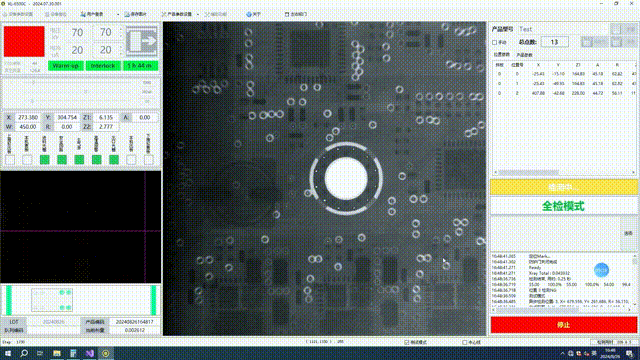
Task: Open Windows taskbar search
Action: (x=24, y=353)
